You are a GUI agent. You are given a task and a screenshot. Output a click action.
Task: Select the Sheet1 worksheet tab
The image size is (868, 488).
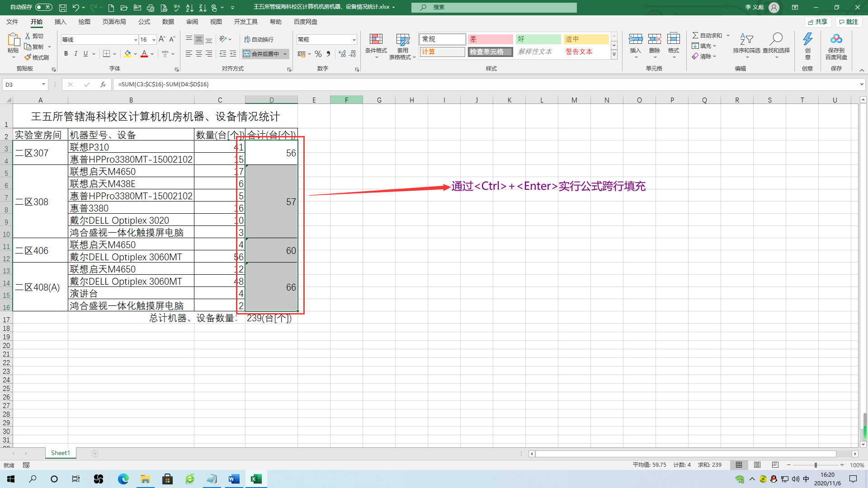click(61, 453)
